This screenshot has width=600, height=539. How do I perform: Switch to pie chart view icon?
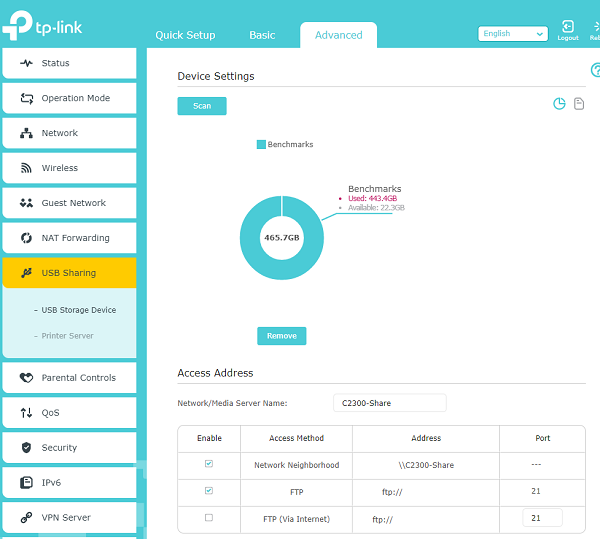point(559,104)
